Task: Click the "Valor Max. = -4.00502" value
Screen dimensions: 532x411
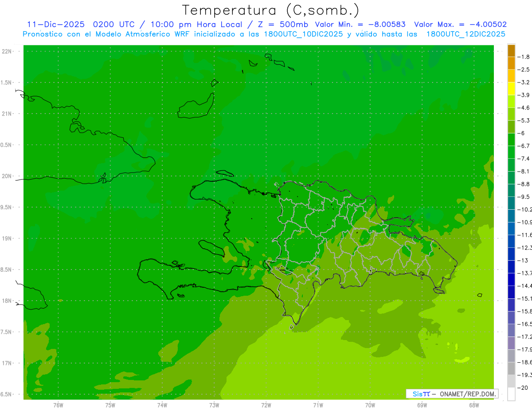Action: (x=460, y=24)
